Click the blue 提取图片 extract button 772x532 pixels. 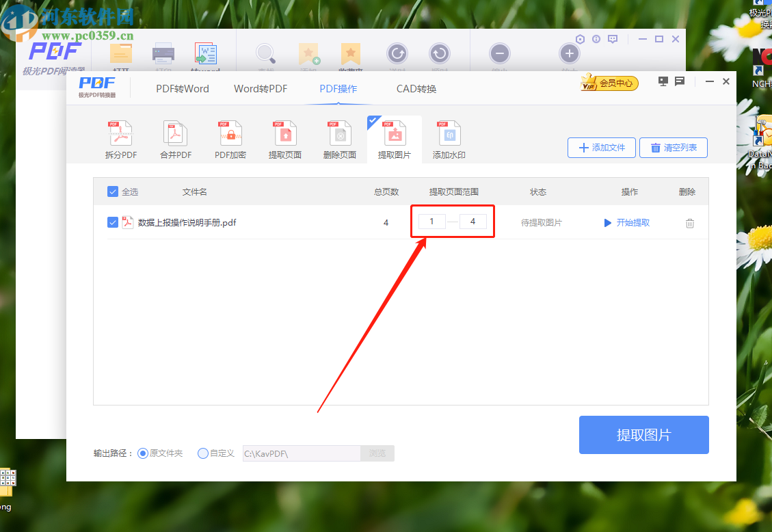(643, 435)
